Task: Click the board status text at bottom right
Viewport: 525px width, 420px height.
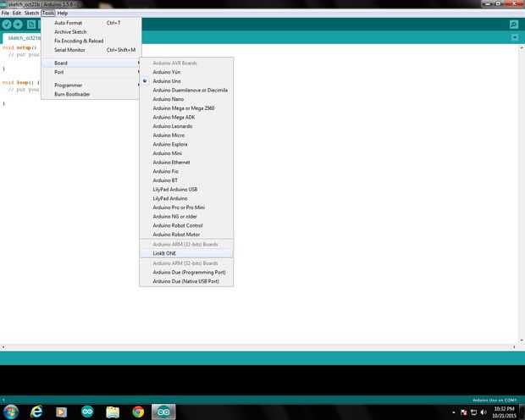Action: [x=495, y=400]
